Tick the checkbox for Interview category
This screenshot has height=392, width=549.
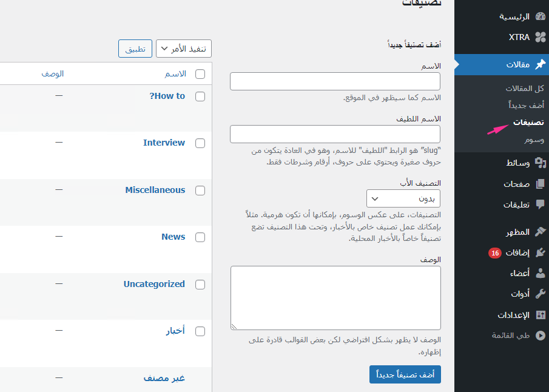(x=200, y=143)
